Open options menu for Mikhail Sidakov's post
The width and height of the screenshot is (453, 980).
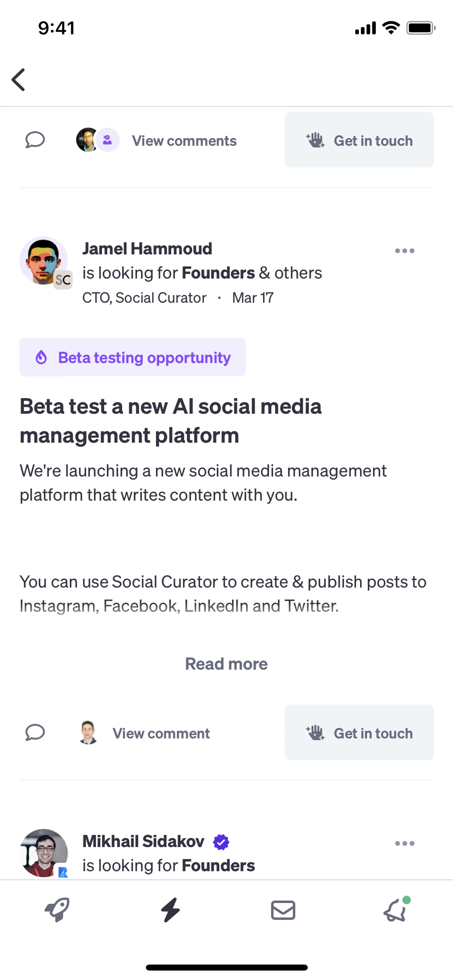point(404,844)
